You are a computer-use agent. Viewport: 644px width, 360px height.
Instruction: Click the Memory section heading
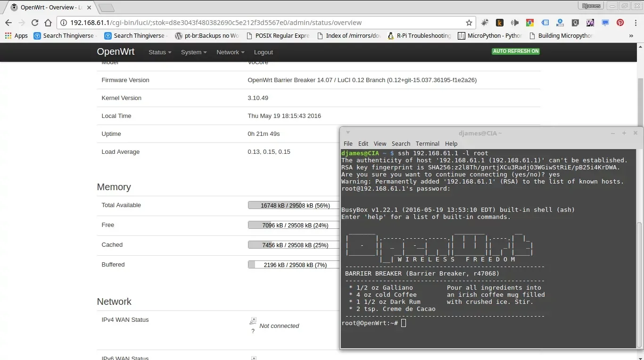click(114, 187)
